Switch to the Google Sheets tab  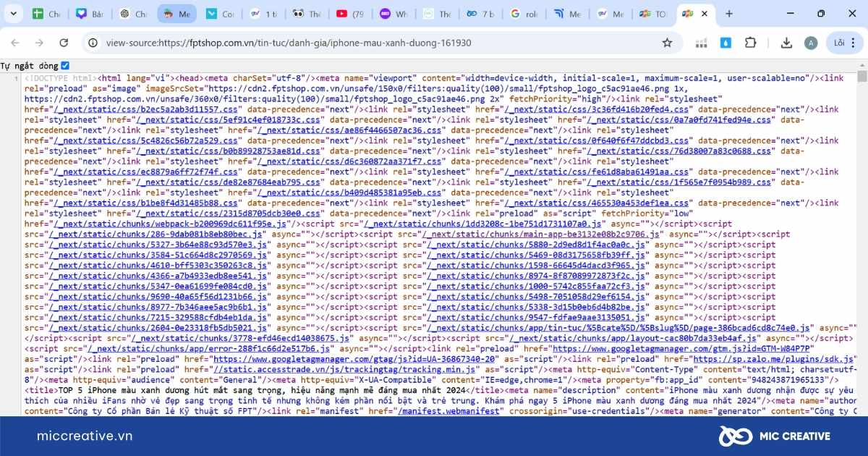46,14
